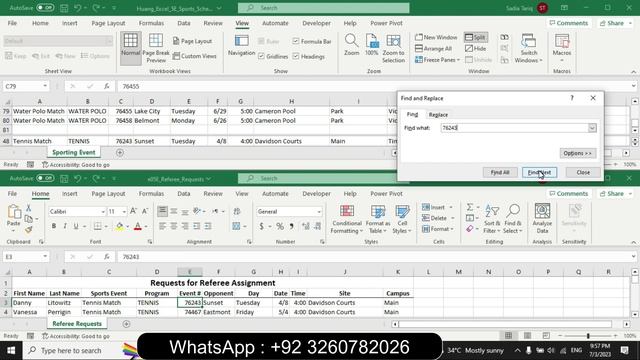Increase font size with A-up icon

[133, 211]
